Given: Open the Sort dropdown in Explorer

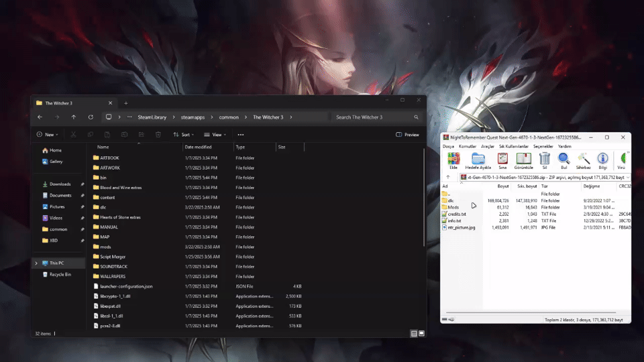Looking at the screenshot, I should coord(184,135).
